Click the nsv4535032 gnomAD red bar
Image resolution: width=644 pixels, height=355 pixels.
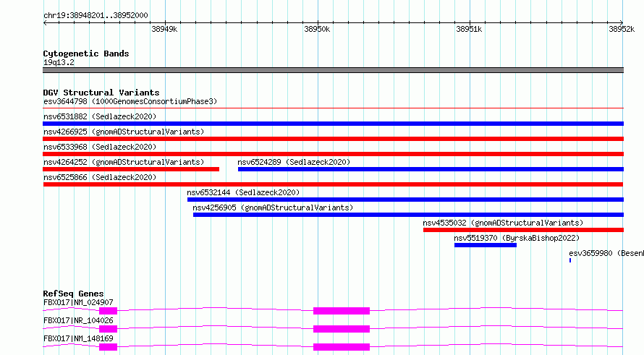(x=524, y=230)
